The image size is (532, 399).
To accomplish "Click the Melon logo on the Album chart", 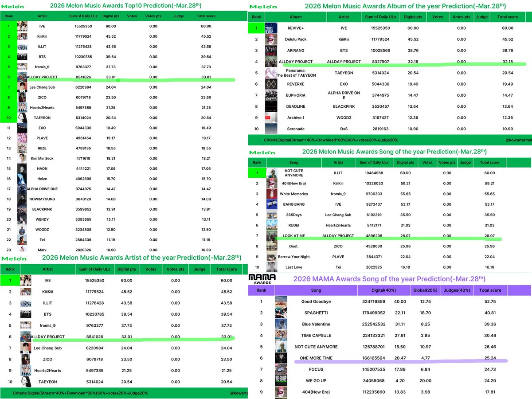I will (x=262, y=8).
